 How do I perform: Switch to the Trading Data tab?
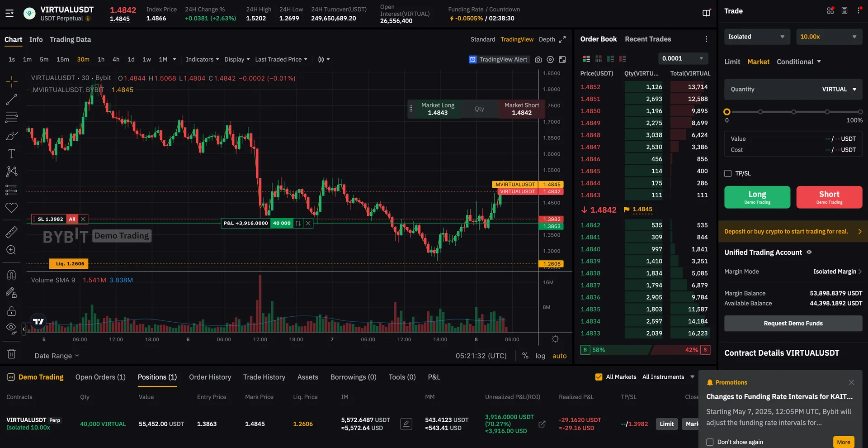[70, 39]
